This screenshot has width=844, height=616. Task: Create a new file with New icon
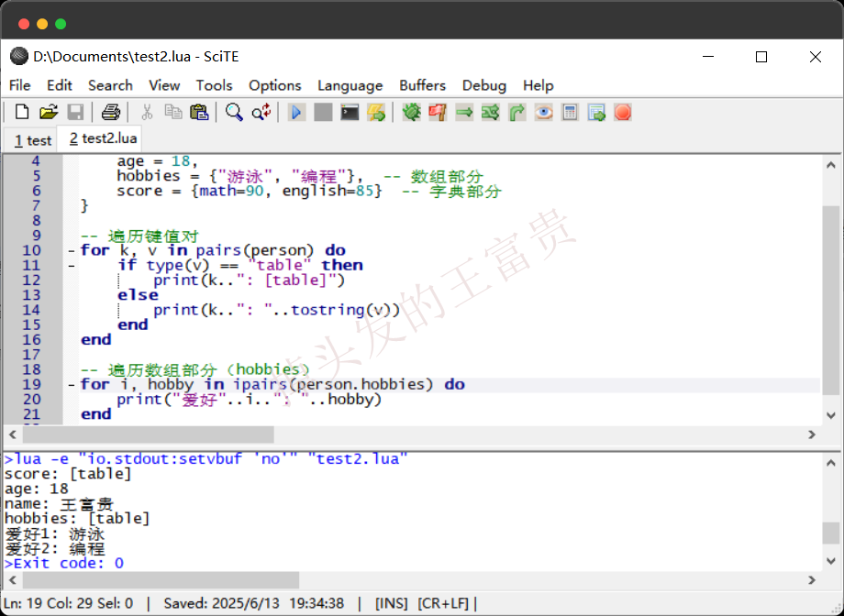point(22,113)
